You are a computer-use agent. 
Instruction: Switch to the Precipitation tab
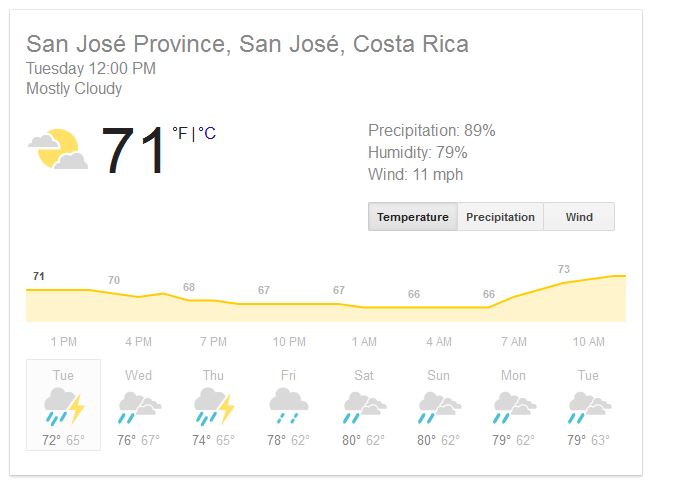[x=500, y=217]
